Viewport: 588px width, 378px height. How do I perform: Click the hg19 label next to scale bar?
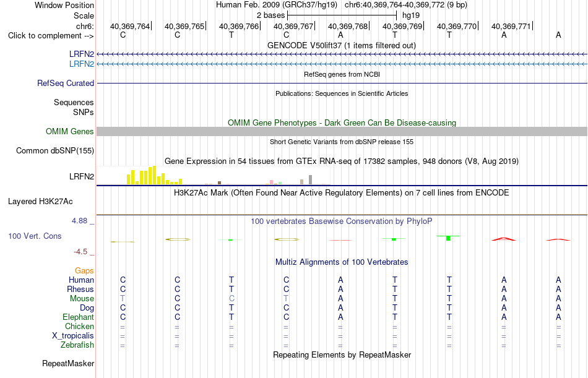click(411, 15)
